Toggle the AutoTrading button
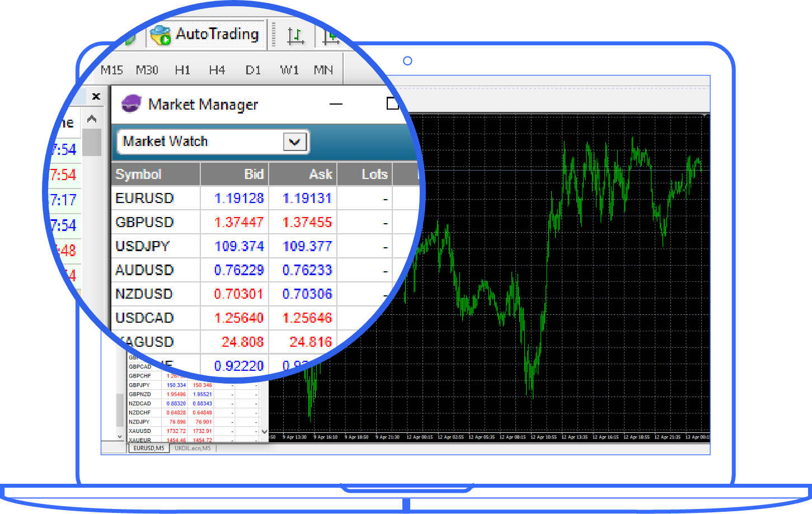 [205, 35]
